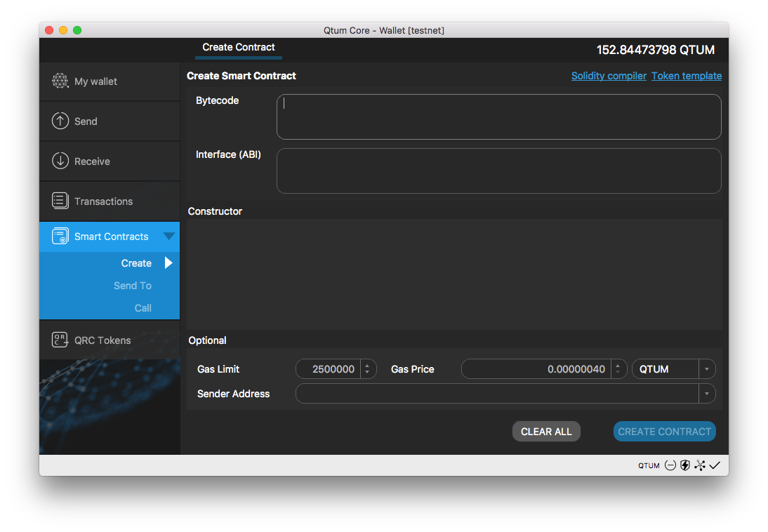Click the CREATE CONTRACT button

click(x=665, y=432)
